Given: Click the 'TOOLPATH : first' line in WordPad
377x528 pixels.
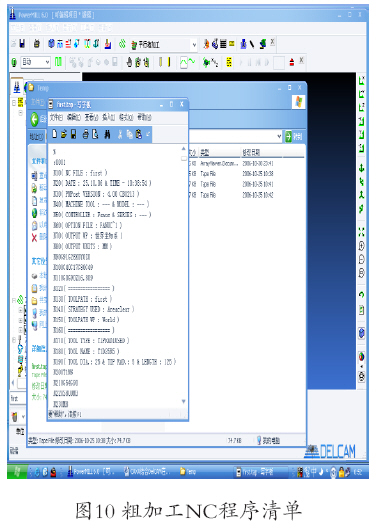Looking at the screenshot, I should point(82,299).
